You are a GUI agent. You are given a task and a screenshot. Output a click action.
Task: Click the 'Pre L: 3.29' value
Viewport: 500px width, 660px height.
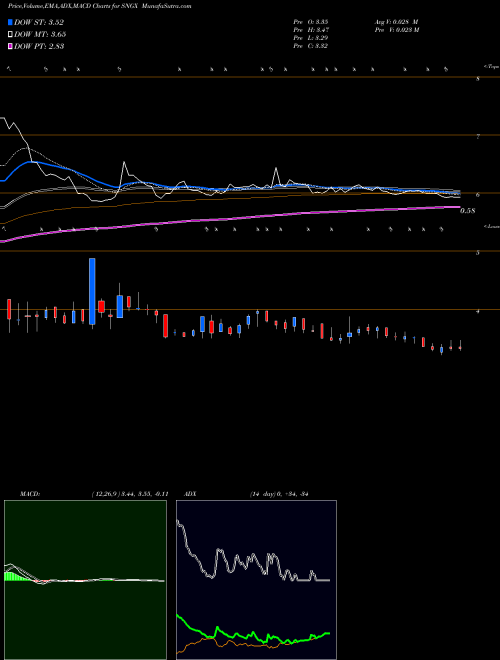[x=311, y=38]
